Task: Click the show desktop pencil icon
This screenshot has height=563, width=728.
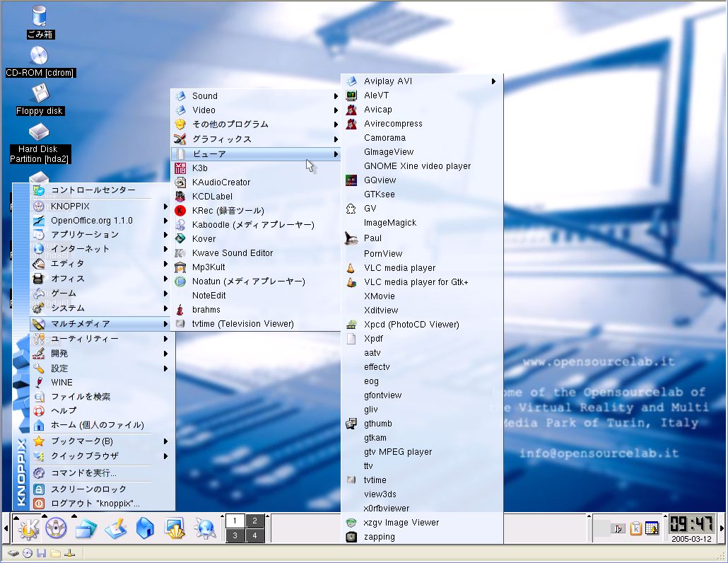Action: 116,528
